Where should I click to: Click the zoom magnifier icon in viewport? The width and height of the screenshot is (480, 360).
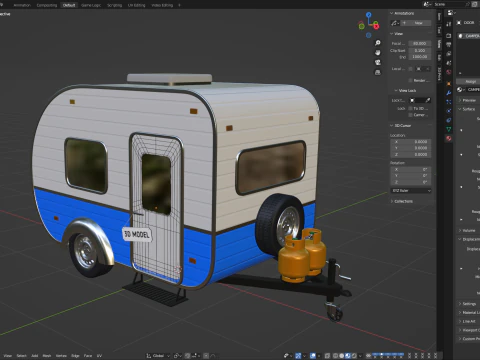(378, 43)
